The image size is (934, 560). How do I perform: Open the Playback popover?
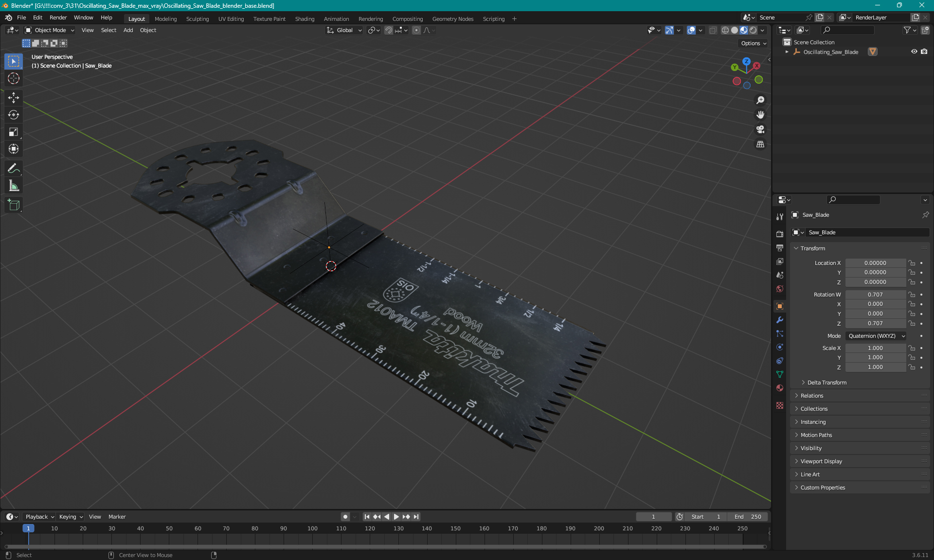(39, 517)
